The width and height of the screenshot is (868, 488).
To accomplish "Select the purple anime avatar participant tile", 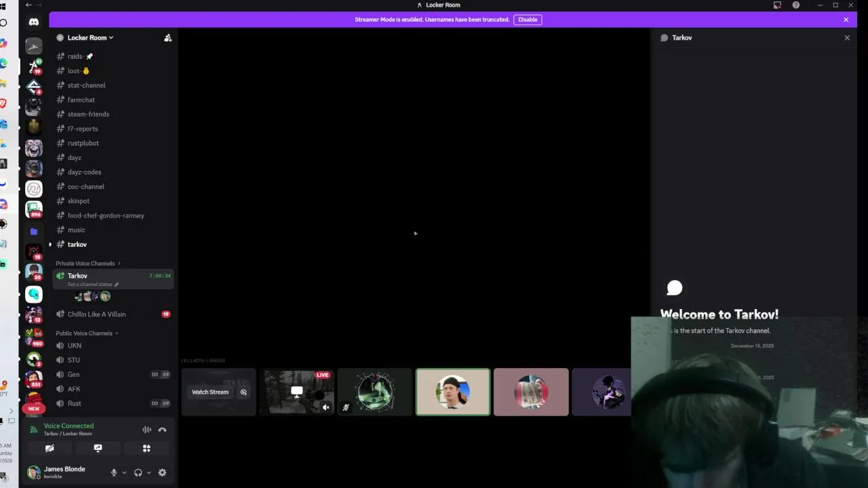I will 601,392.
